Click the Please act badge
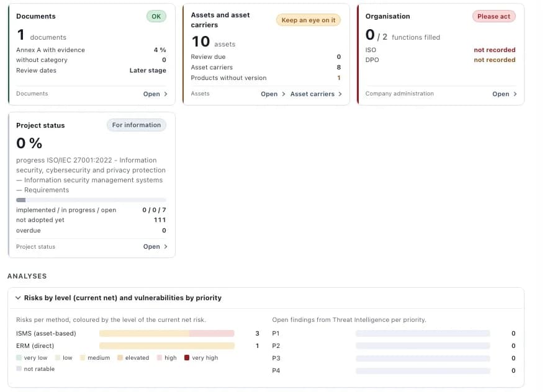 click(x=493, y=16)
